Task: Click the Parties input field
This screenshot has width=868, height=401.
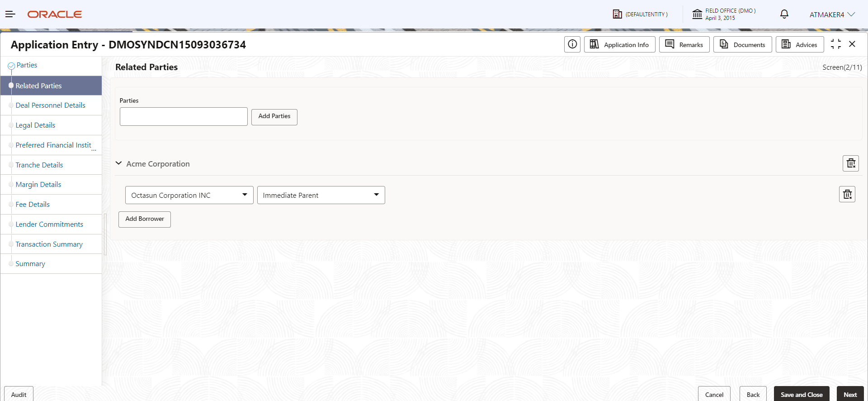Action: pyautogui.click(x=184, y=116)
